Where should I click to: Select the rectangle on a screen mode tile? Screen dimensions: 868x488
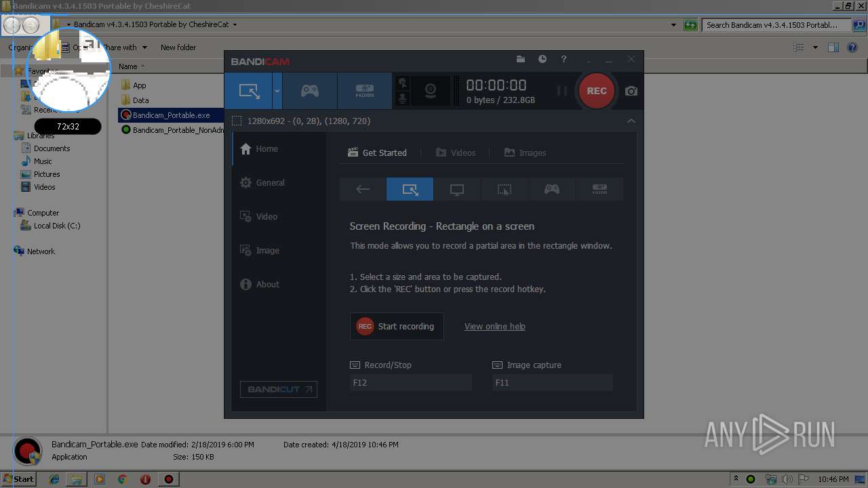410,189
